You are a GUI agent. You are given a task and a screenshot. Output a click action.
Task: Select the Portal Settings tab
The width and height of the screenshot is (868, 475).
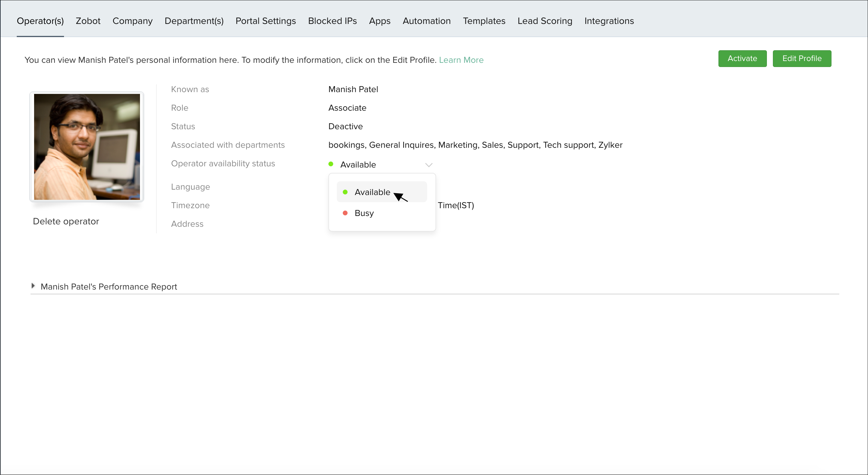point(266,21)
